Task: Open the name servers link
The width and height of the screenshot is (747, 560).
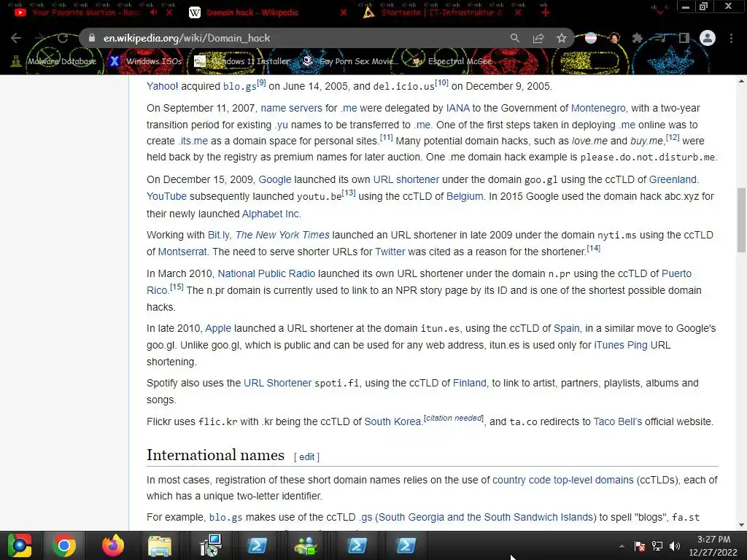Action: pos(292,108)
